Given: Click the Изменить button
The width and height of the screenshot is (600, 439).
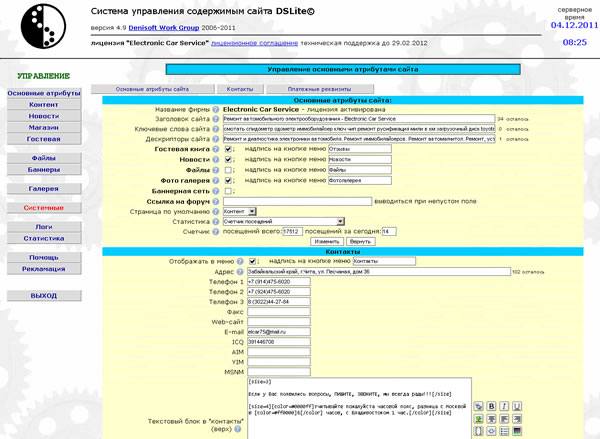Looking at the screenshot, I should [327, 242].
